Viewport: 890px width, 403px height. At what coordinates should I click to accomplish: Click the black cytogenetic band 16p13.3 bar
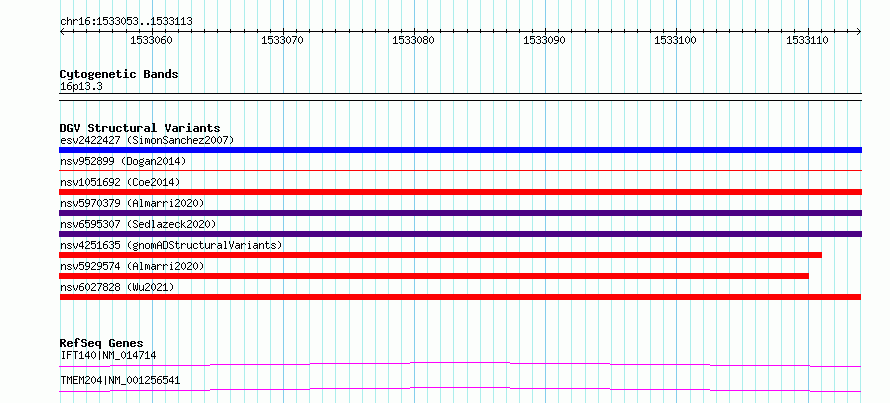pos(460,97)
